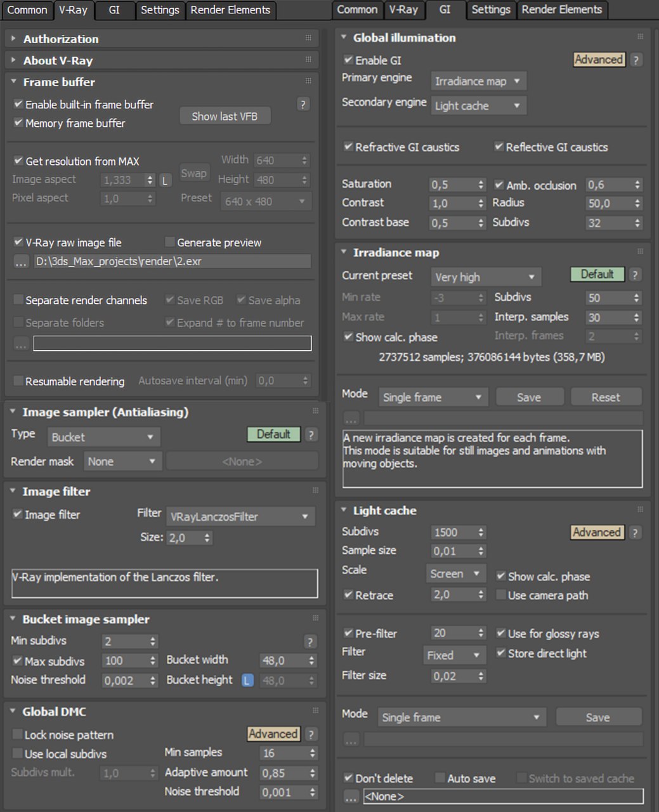This screenshot has height=812, width=659.
Task: Open Render Elements tab in left panel
Action: [230, 10]
